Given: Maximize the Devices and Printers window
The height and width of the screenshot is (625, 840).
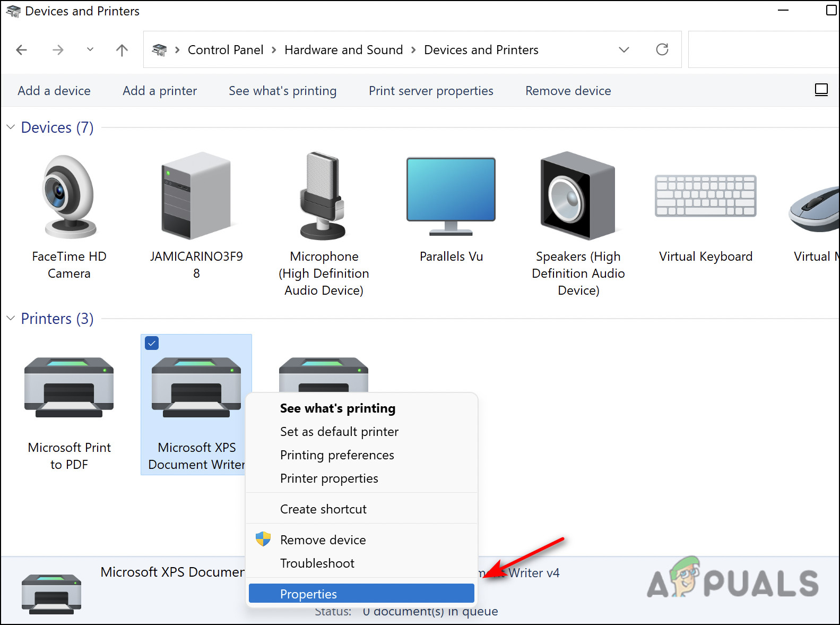Looking at the screenshot, I should [832, 11].
